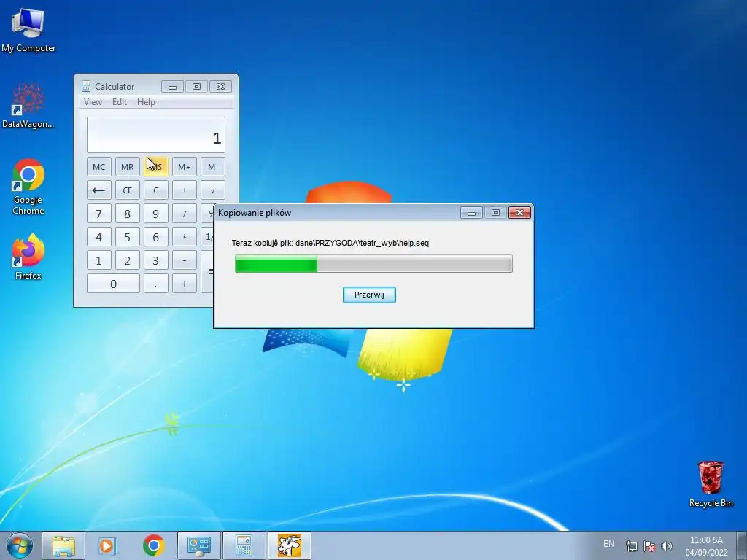Click the plus addition key
The image size is (747, 560).
(185, 284)
